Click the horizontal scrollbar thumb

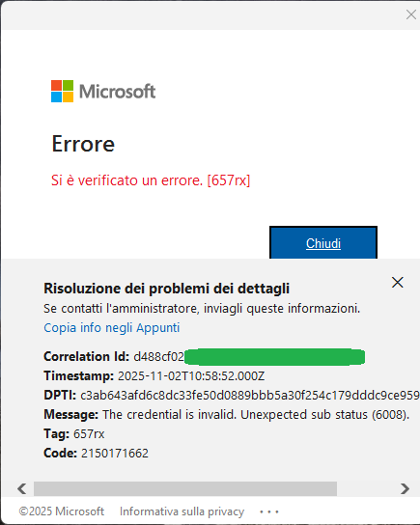[x=185, y=488]
